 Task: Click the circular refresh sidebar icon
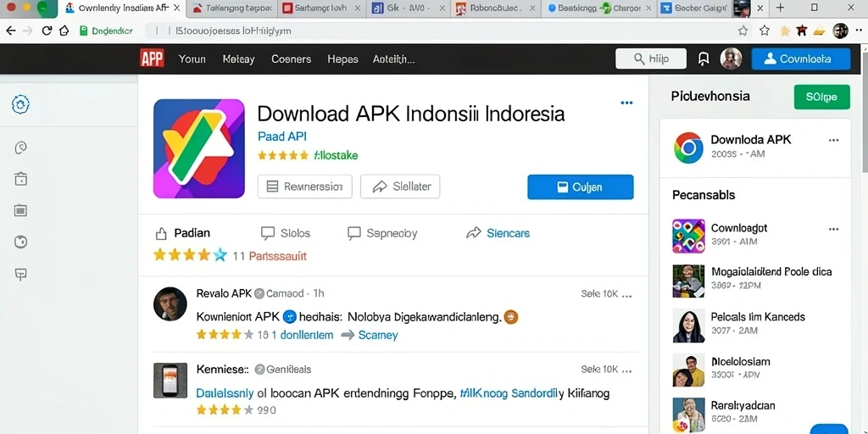[20, 104]
